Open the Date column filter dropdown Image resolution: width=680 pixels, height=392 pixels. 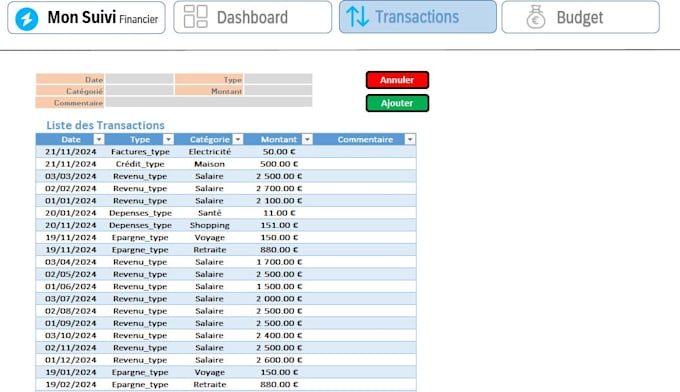point(99,139)
